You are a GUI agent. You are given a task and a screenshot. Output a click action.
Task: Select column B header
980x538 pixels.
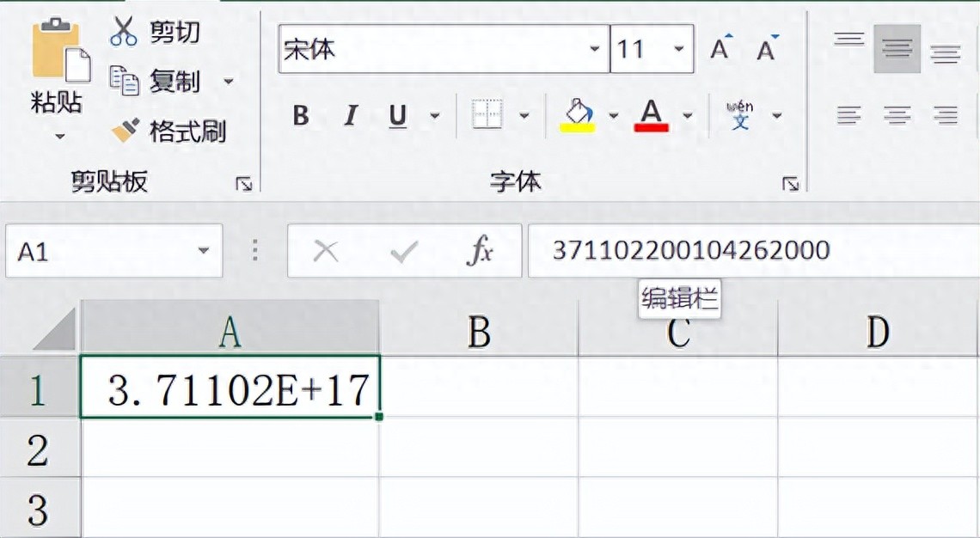point(479,332)
